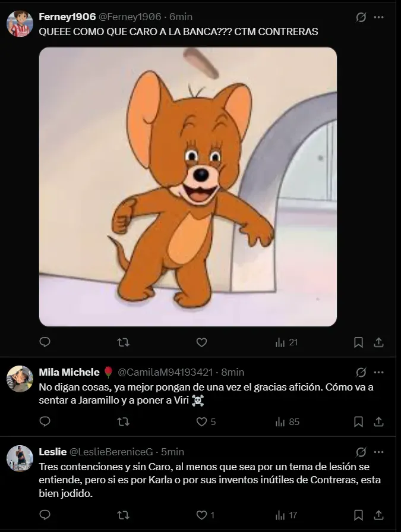Viewport: 401px width, 532px height.
Task: Retweet Ferney1906's Jerry meme post
Action: tap(123, 342)
